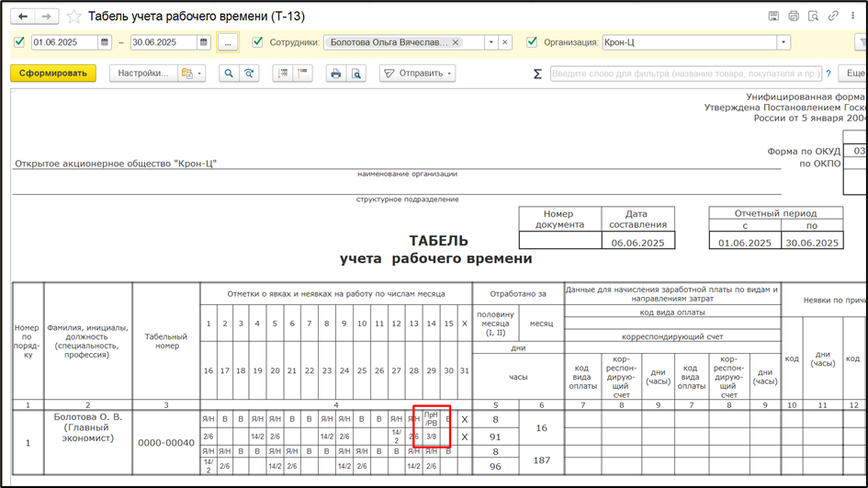Screen dimensions: 868x488
Task: Expand the Сотрудники selection dropdown arrow
Action: coord(490,42)
